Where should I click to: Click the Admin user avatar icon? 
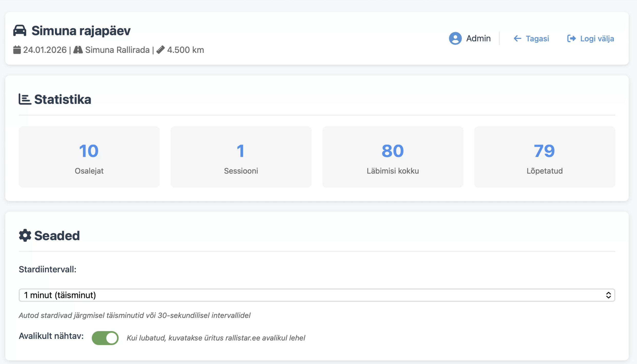tap(455, 38)
